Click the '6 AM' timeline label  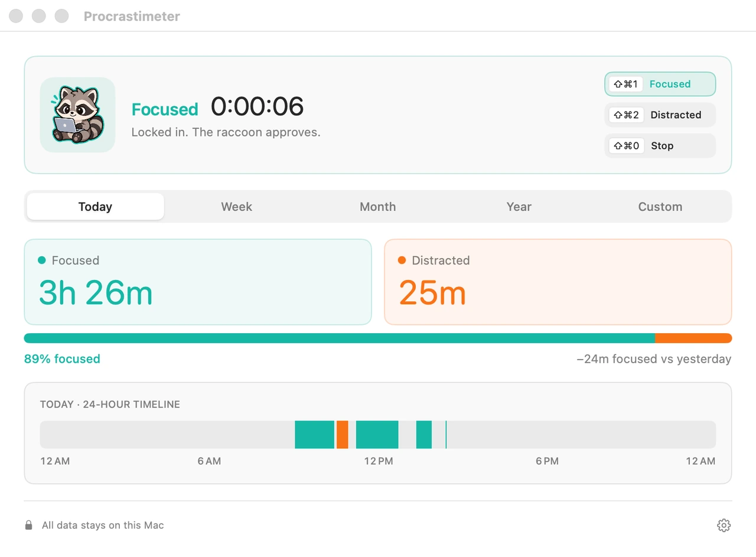209,461
